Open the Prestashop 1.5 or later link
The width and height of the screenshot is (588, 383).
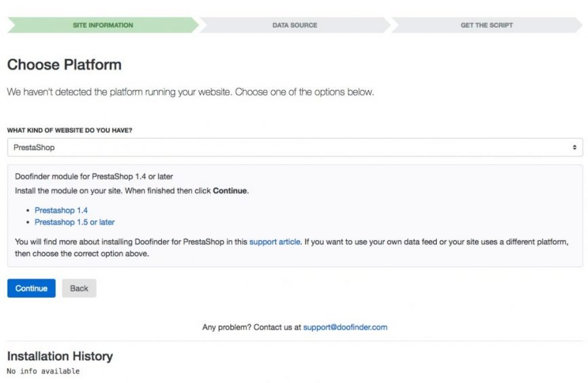pyautogui.click(x=75, y=222)
